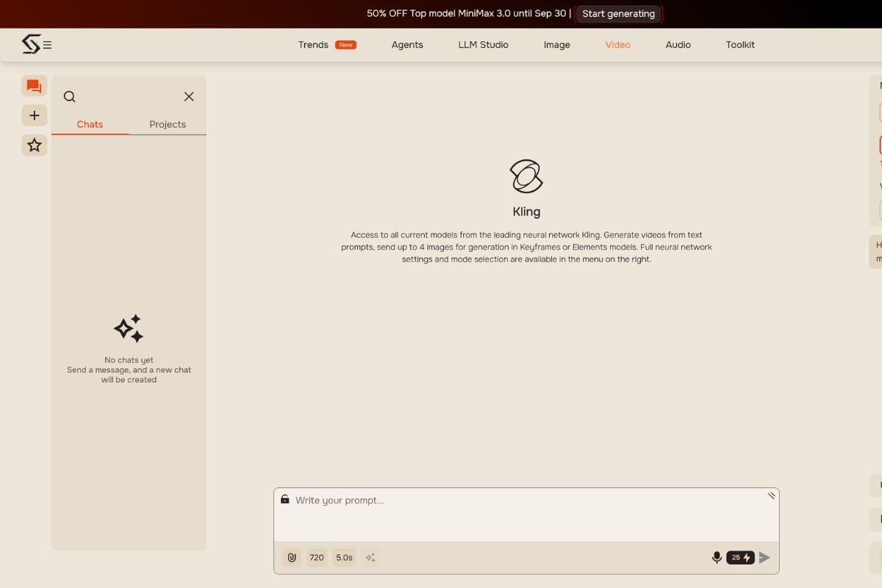Start a new chat with plus icon
Image resolution: width=882 pixels, height=588 pixels.
(x=34, y=115)
